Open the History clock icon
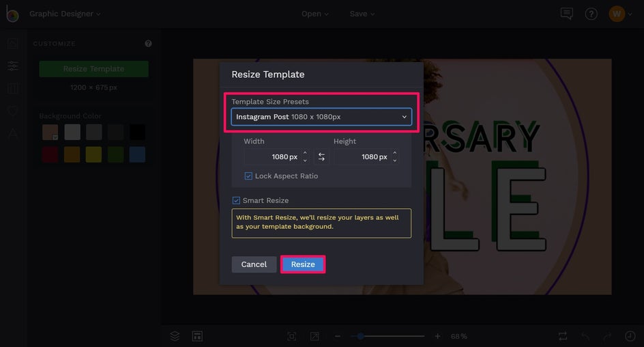644x347 pixels. click(630, 336)
